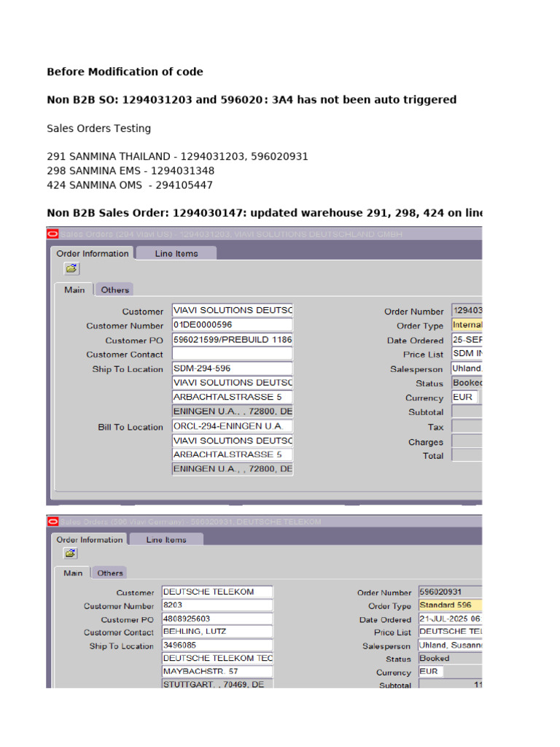The width and height of the screenshot is (560, 747).
Task: Click Ship To Location field 3496085
Action: click(x=217, y=645)
